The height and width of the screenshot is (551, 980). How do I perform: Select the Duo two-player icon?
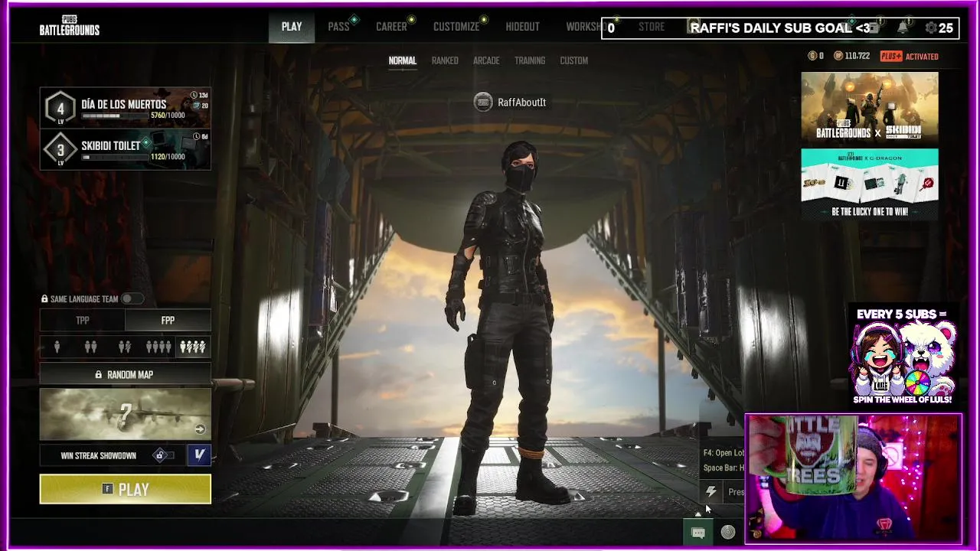click(90, 347)
